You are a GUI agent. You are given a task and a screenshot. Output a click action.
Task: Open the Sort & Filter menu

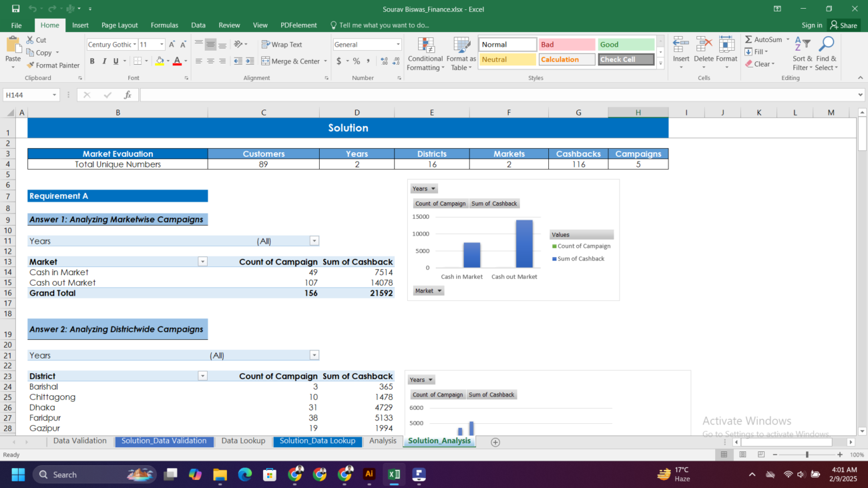tap(803, 54)
